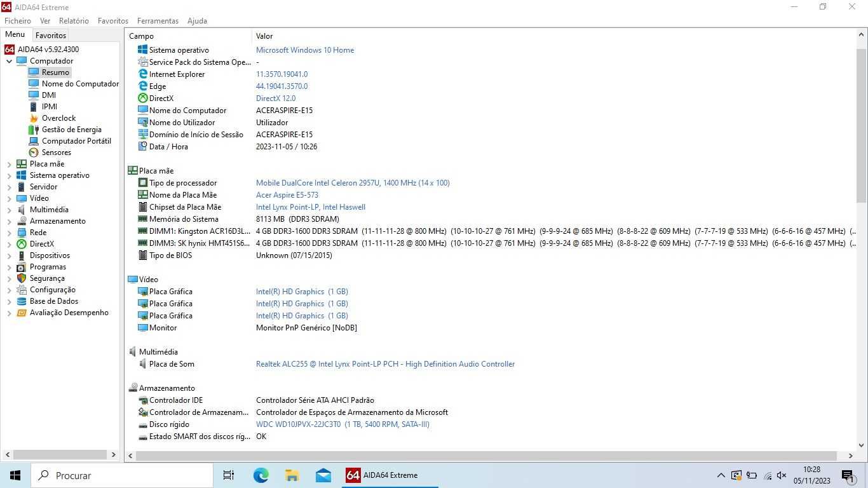Click the Sistema operativo Windows icon in tree

click(22, 175)
